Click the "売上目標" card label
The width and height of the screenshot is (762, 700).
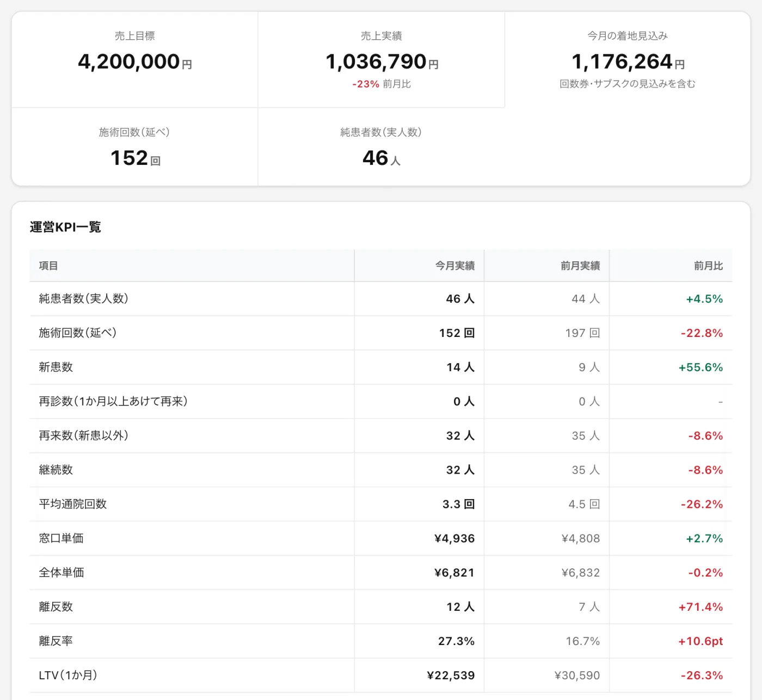click(135, 36)
